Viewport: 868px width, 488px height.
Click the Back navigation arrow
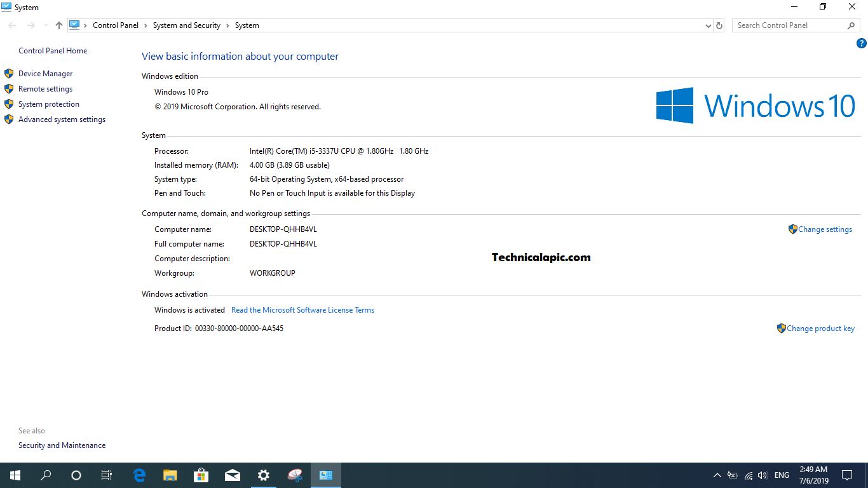click(12, 25)
